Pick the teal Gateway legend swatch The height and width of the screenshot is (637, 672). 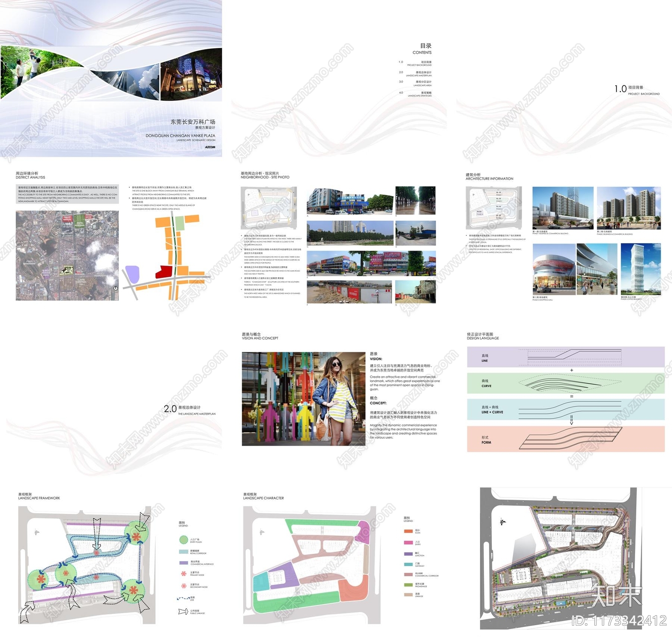click(408, 564)
